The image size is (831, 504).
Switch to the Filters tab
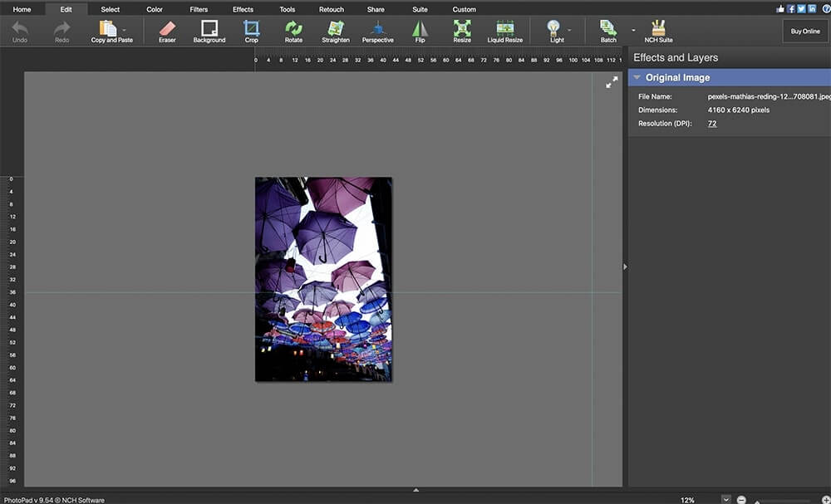pyautogui.click(x=198, y=9)
